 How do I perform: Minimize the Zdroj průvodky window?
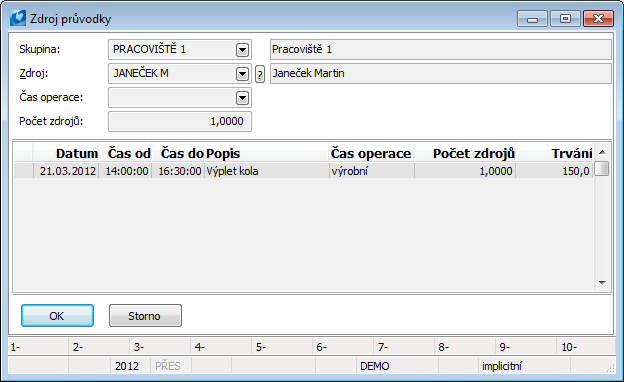point(532,19)
